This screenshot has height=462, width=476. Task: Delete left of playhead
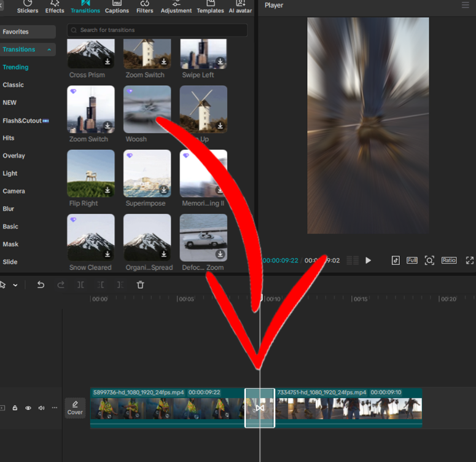[101, 285]
